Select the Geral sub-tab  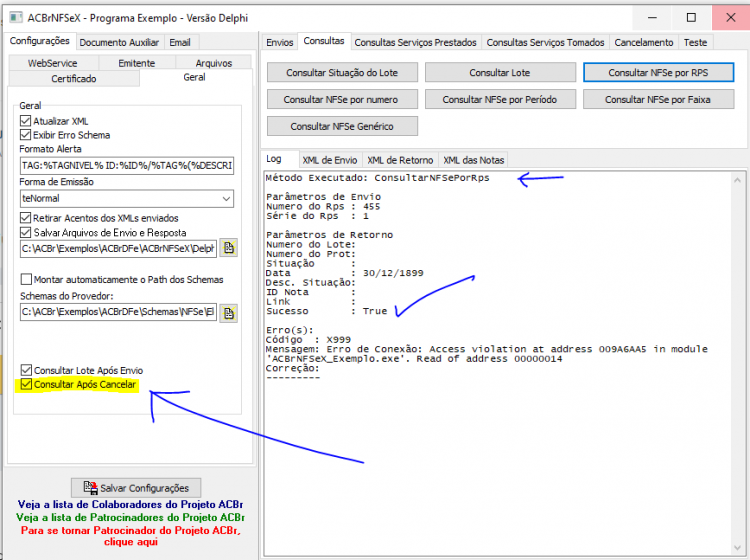(x=195, y=77)
